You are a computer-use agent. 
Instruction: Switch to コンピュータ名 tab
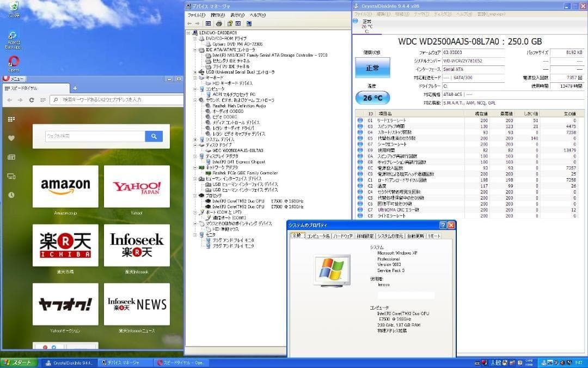pos(318,236)
